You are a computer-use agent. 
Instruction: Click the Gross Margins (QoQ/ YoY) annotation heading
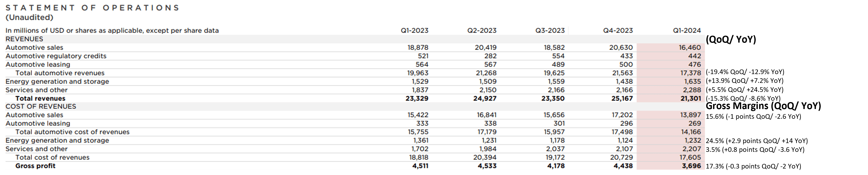tap(763, 106)
